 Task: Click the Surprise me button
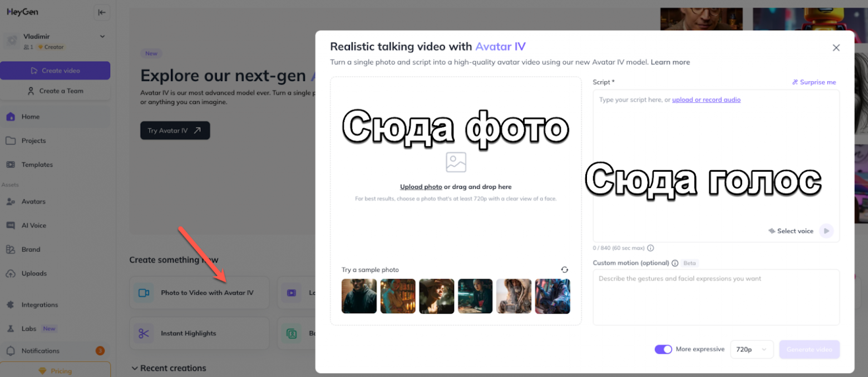click(x=814, y=82)
